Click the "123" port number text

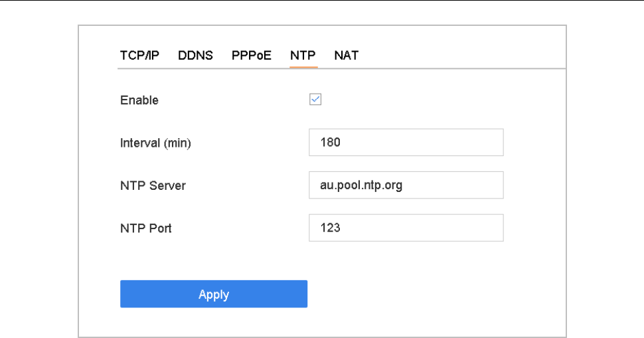click(x=330, y=228)
